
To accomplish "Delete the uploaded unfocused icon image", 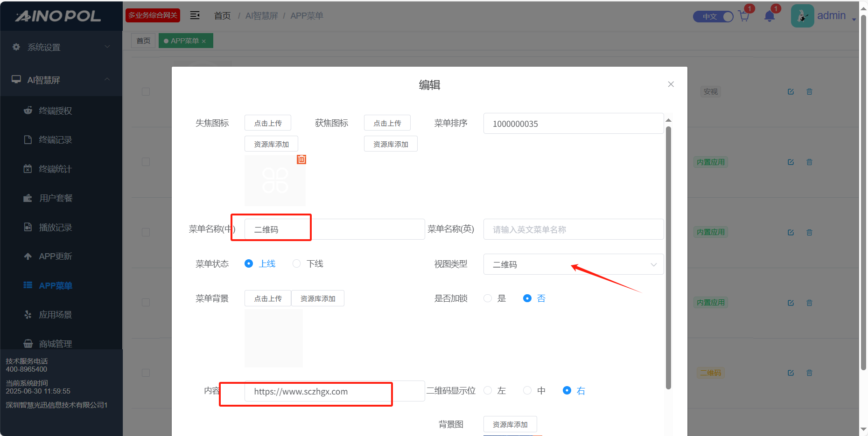I will coord(301,159).
